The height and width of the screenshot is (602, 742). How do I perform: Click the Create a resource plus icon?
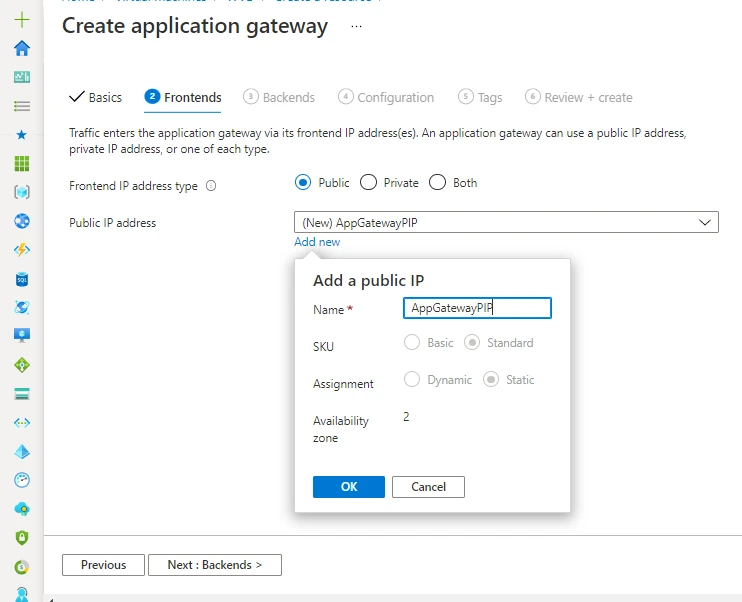[x=22, y=19]
